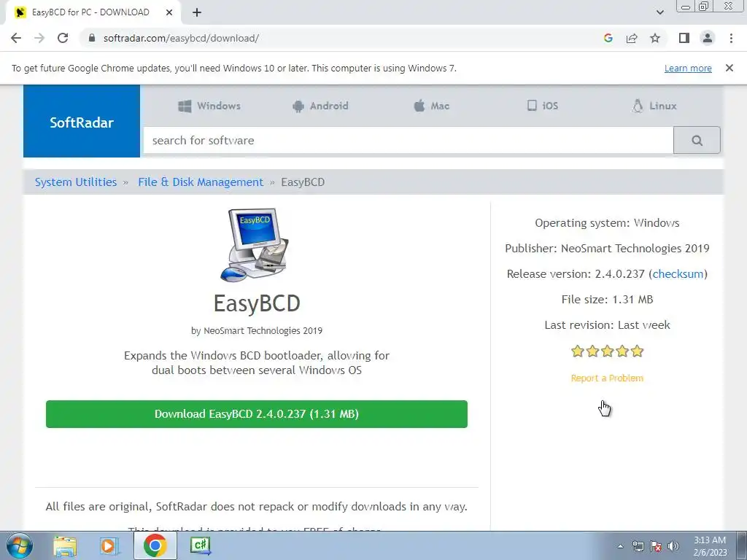Toggle the browser side panel icon
Viewport: 747px width, 560px height.
[684, 38]
